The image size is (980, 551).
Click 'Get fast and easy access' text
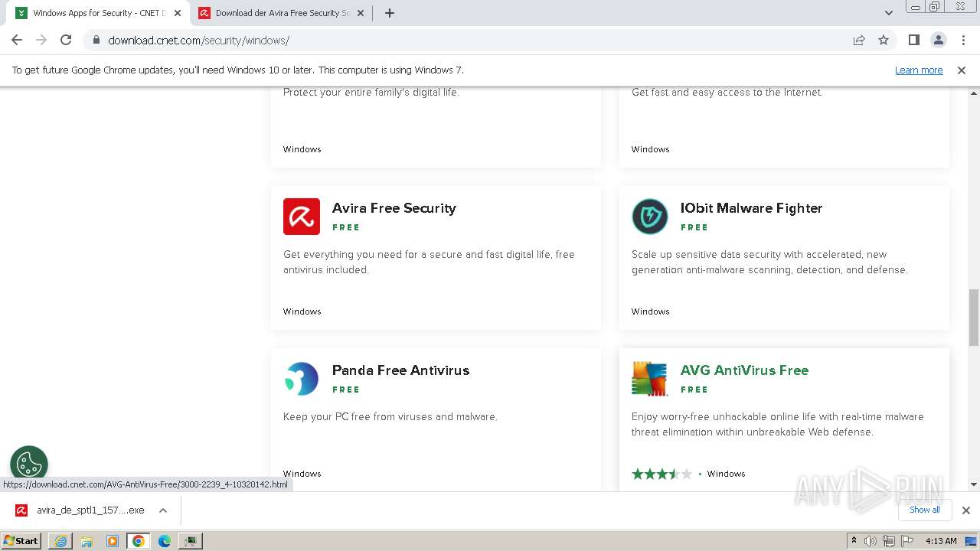click(727, 92)
